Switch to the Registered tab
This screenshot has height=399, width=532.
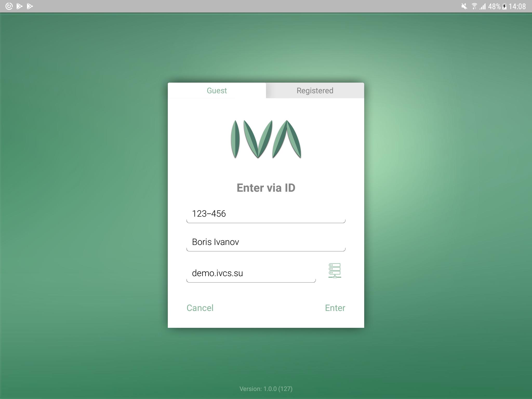[315, 90]
